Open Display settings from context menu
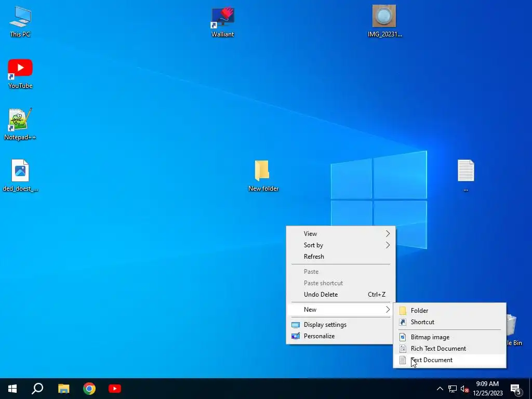532x399 pixels. tap(341, 325)
